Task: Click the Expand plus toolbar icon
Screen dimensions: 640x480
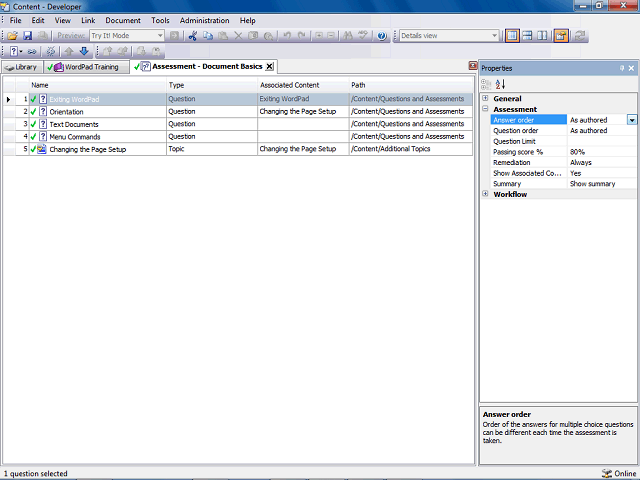Action: click(319, 36)
